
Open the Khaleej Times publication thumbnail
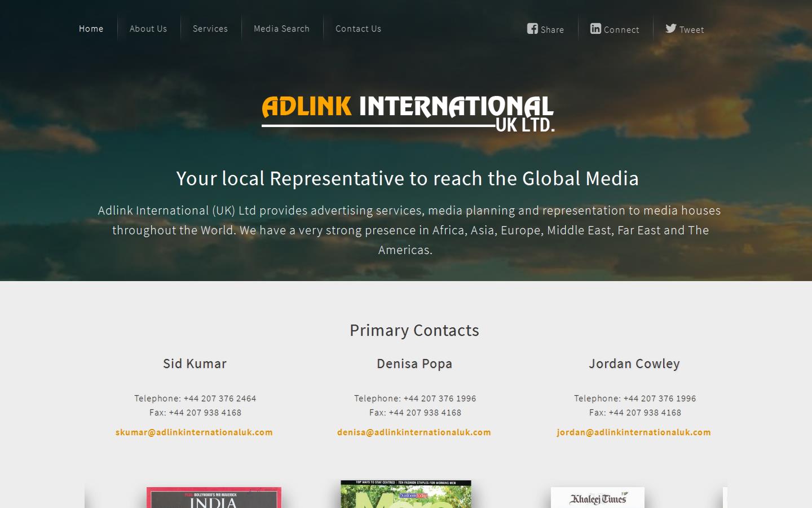tap(597, 497)
